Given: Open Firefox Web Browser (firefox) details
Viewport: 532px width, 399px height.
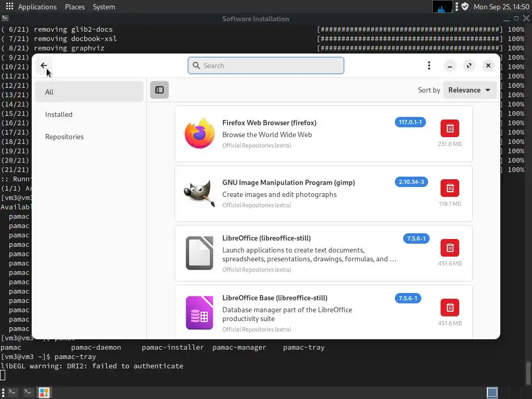Looking at the screenshot, I should 270,123.
